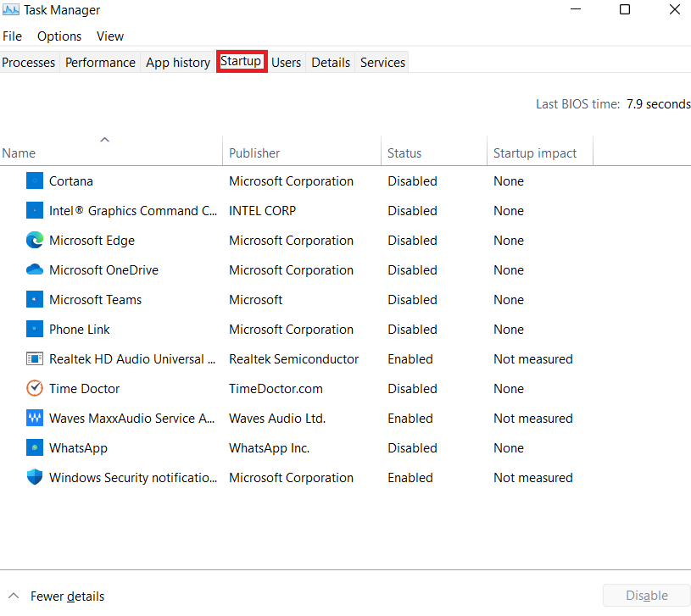Click the Enabled status for Realtek
The width and height of the screenshot is (691, 616).
click(x=410, y=359)
